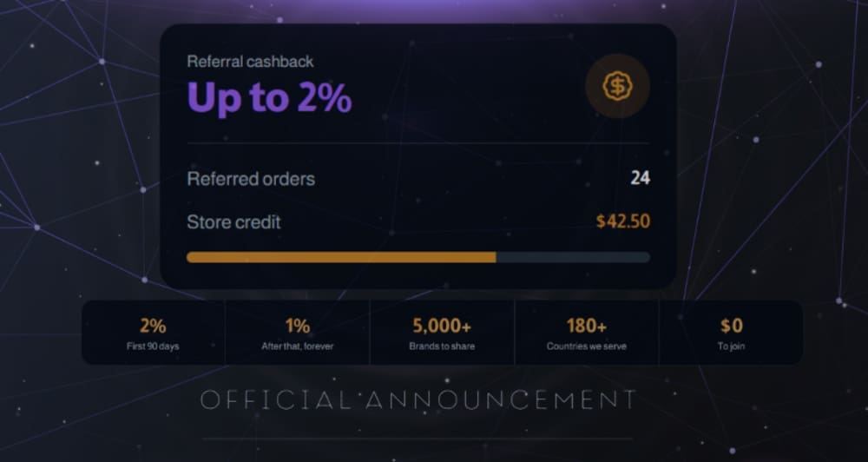Select the Up to 2% headline
The image size is (868, 462).
[270, 97]
